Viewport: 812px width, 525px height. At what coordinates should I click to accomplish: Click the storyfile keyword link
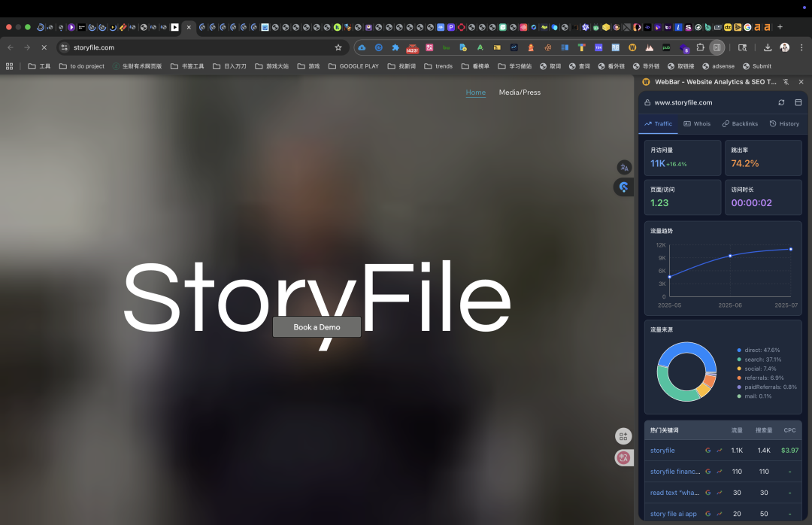(662, 451)
